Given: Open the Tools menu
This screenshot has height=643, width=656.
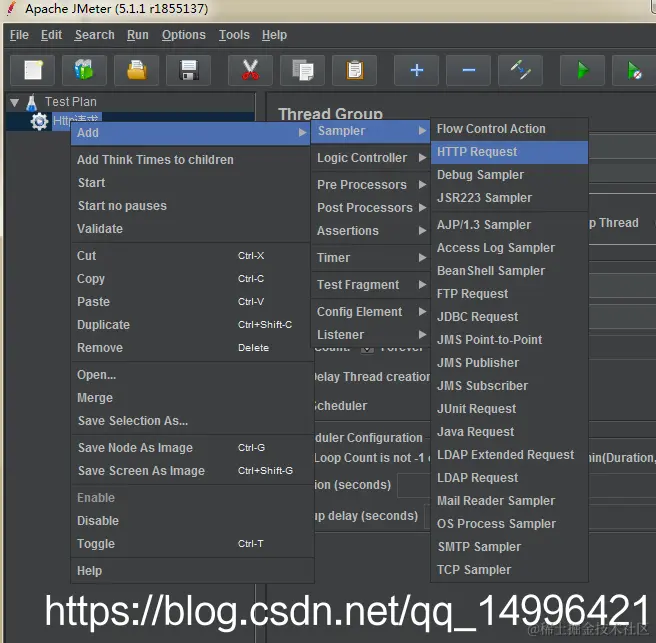Looking at the screenshot, I should click(x=234, y=35).
